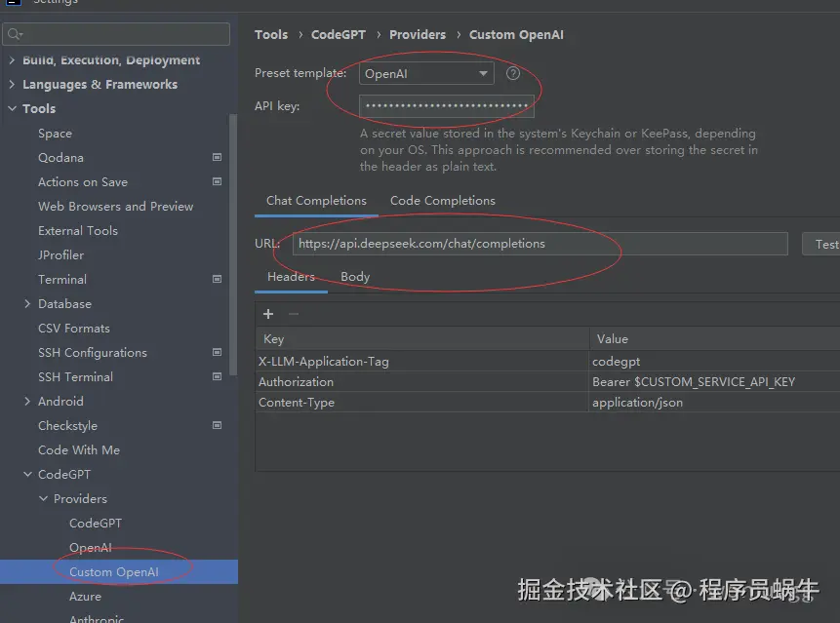Click the settings tree scrollbar
Screen dimensions: 840x623
233,245
